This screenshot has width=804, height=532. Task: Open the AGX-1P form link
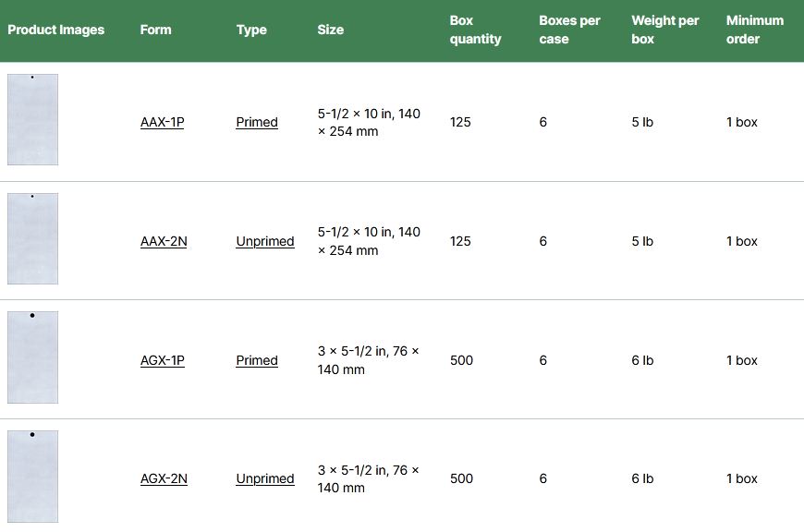(x=162, y=360)
